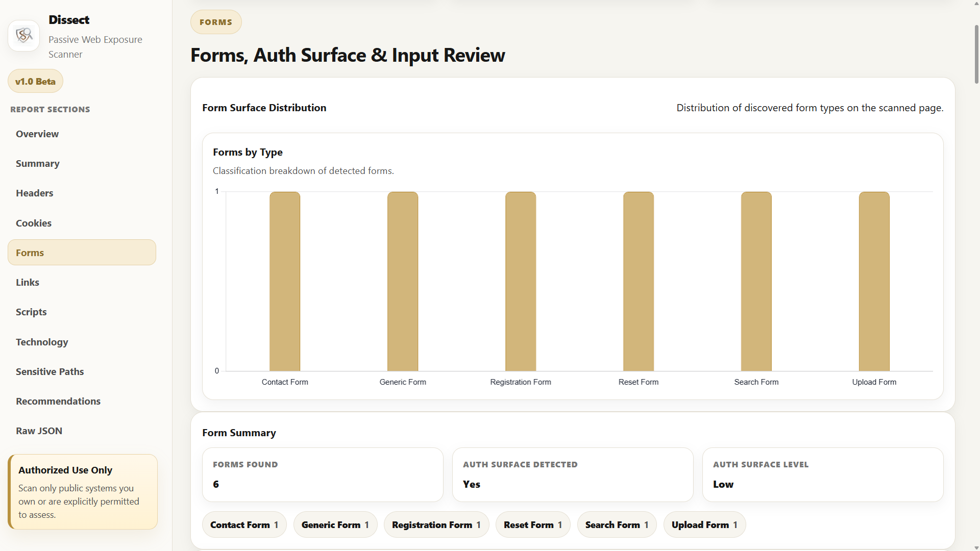The image size is (980, 551).
Task: Click the Upload Form axis label
Action: coord(874,382)
